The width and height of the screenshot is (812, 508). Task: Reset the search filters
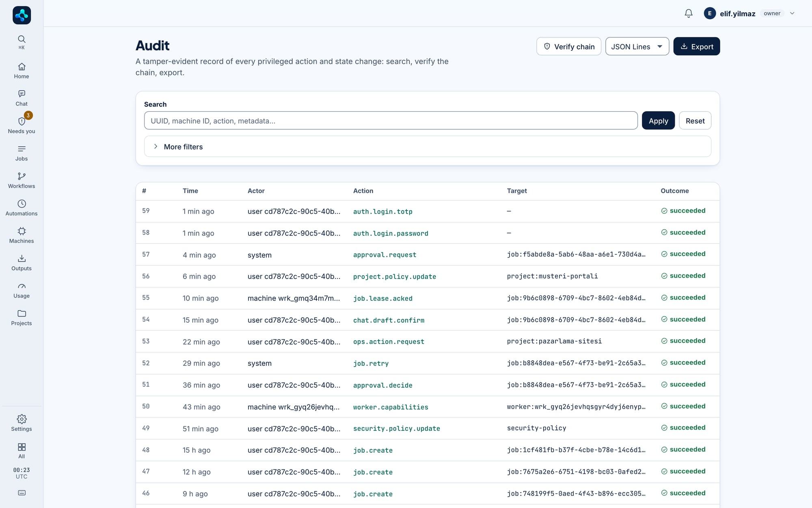click(x=695, y=121)
